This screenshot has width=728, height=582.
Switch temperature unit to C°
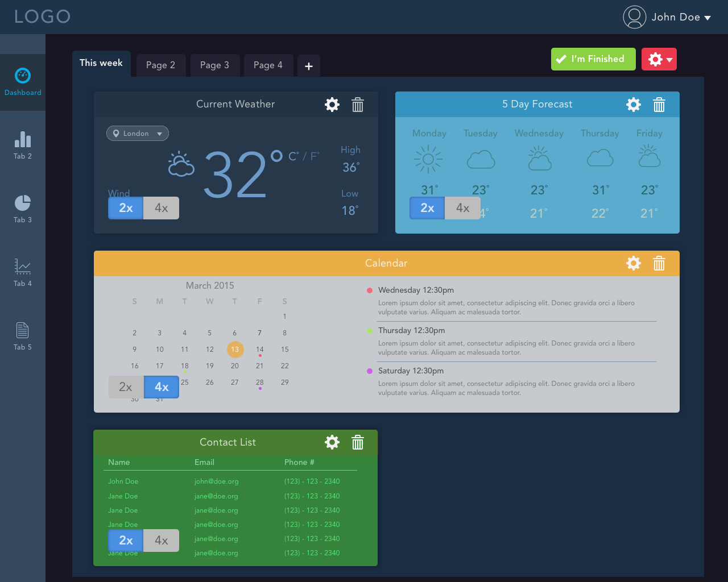[293, 156]
